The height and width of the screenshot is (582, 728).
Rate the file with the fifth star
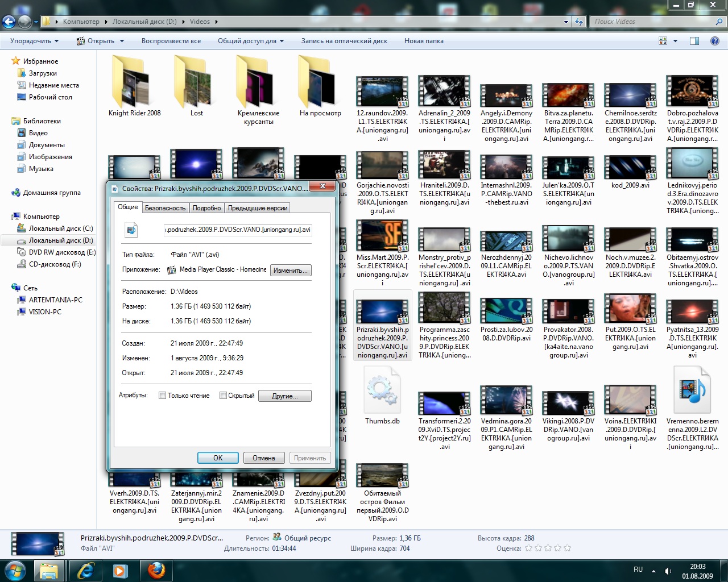click(567, 548)
